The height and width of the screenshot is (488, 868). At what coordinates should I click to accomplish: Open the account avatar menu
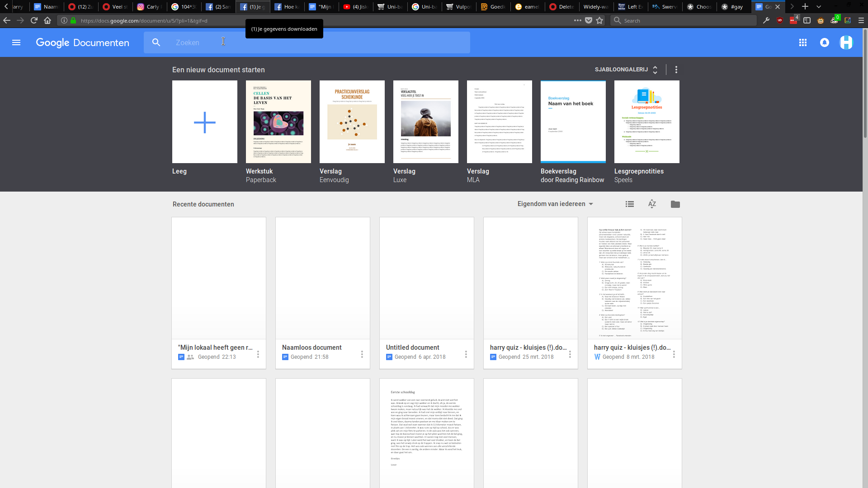tap(846, 42)
